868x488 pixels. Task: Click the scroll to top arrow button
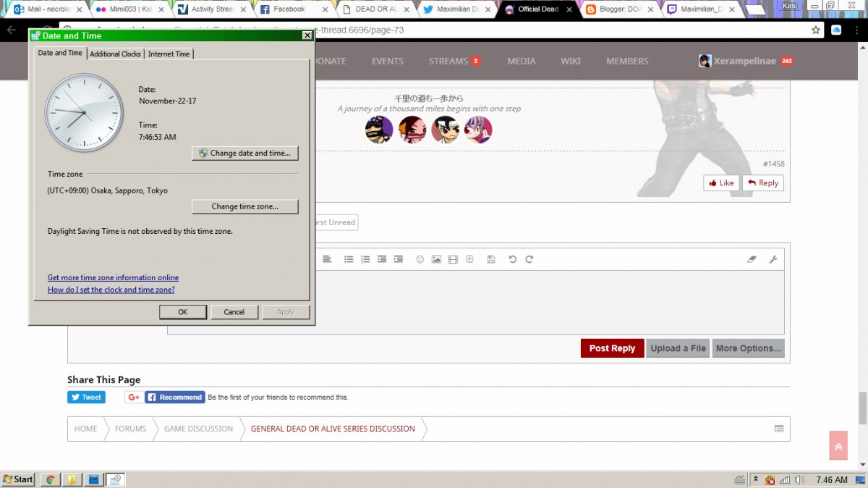[838, 446]
